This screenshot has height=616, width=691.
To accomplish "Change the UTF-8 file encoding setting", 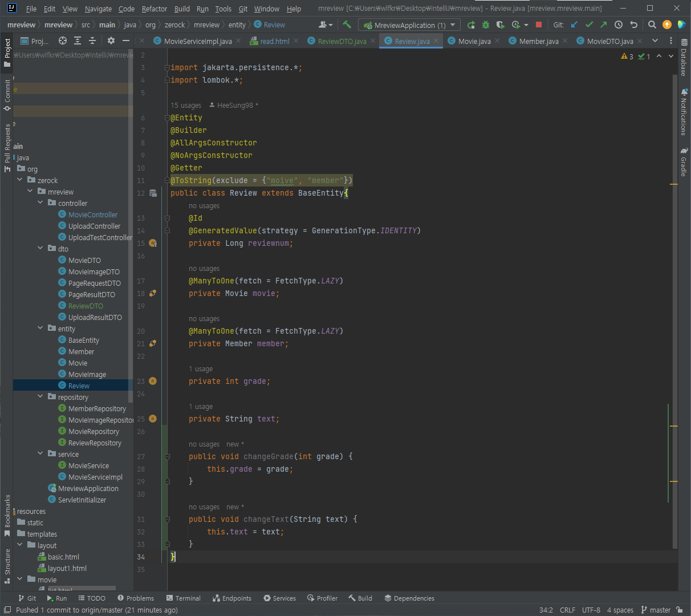I will [591, 610].
